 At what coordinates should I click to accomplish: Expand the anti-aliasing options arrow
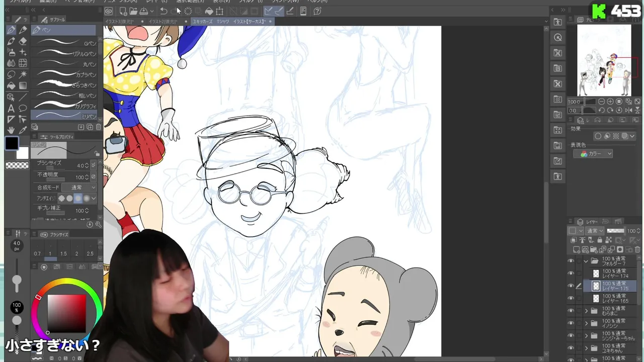click(94, 199)
